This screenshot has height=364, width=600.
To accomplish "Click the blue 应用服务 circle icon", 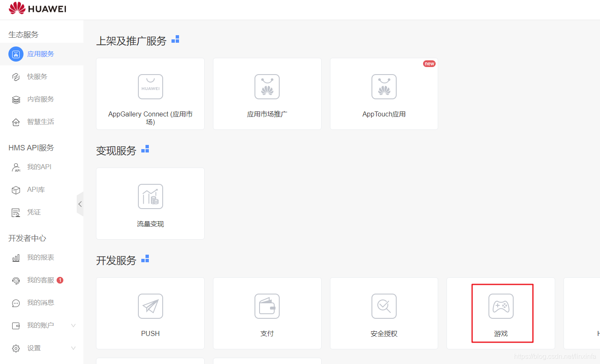I will point(16,54).
